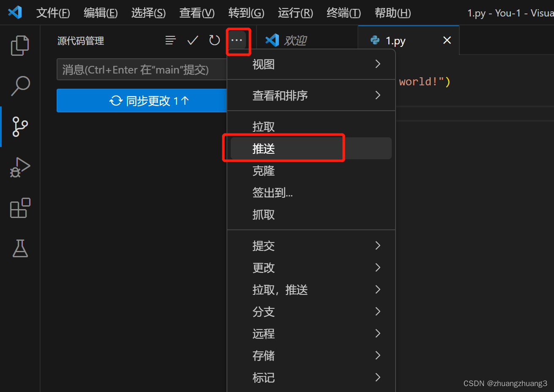Expand the 查看和排序 submenu
554x392 pixels.
point(311,95)
